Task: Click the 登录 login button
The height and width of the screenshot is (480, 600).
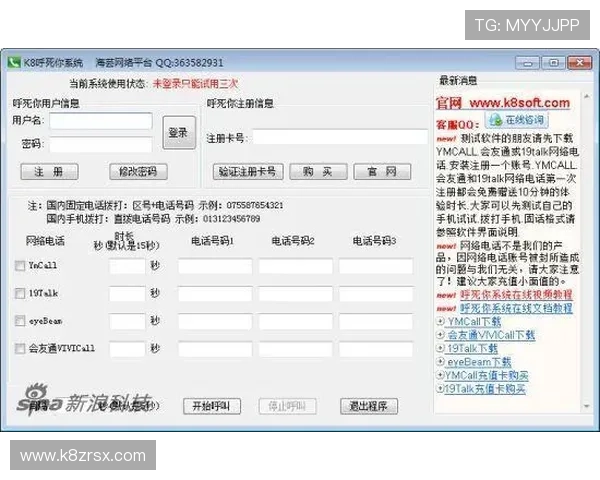Action: point(179,133)
